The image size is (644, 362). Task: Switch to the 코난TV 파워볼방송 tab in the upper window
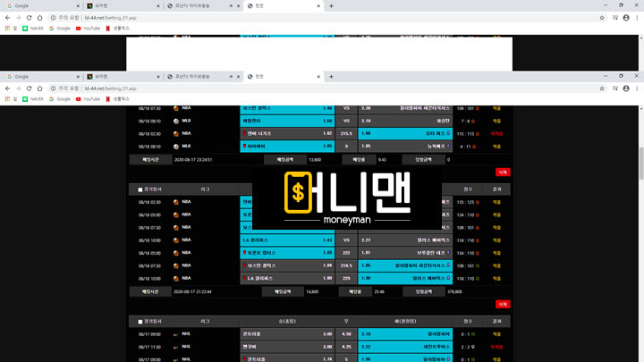pyautogui.click(x=199, y=5)
